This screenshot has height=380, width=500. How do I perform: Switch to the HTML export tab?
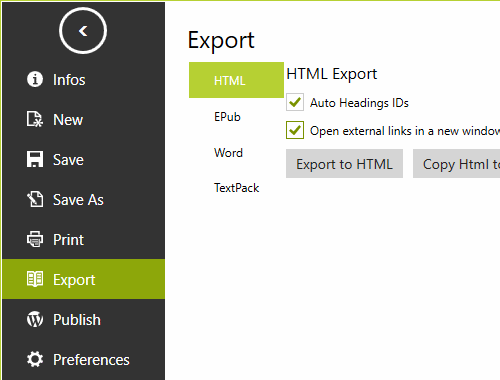click(236, 80)
